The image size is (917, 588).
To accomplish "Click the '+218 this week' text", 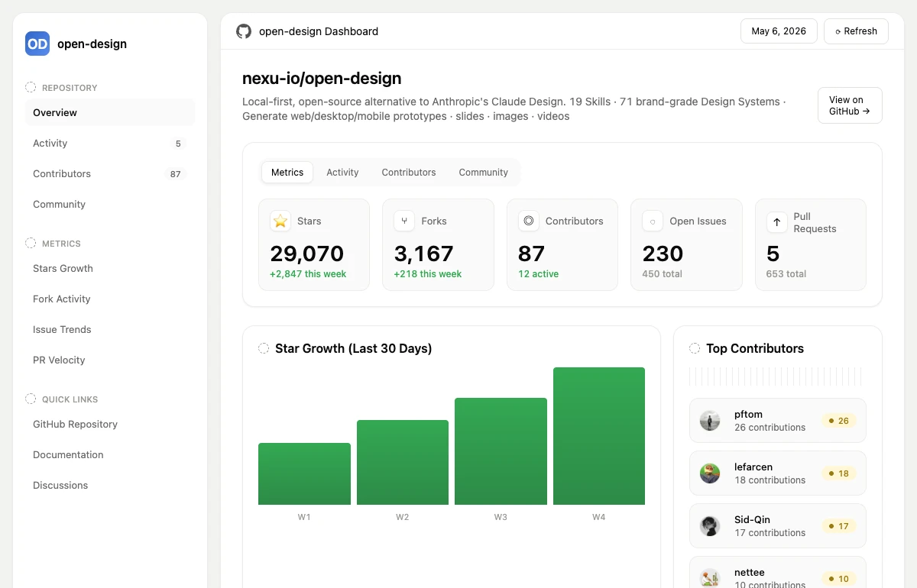I will click(428, 274).
